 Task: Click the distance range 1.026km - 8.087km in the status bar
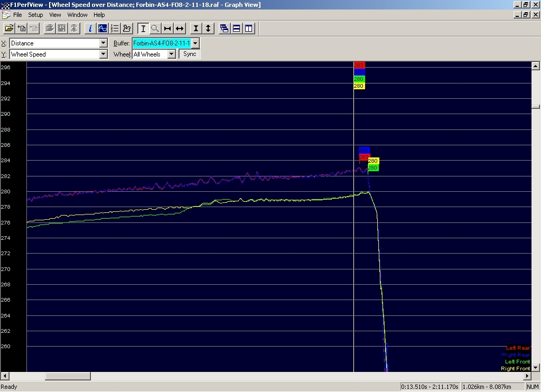coord(492,387)
